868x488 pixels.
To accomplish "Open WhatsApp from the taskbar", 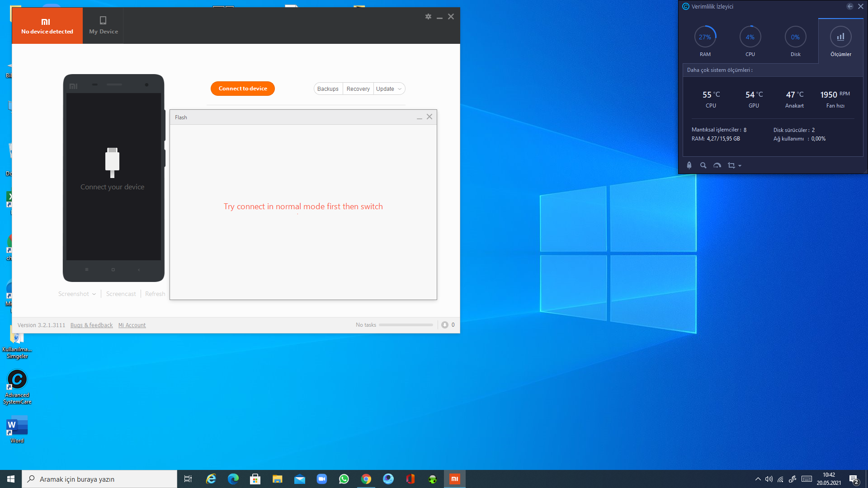I will (344, 479).
